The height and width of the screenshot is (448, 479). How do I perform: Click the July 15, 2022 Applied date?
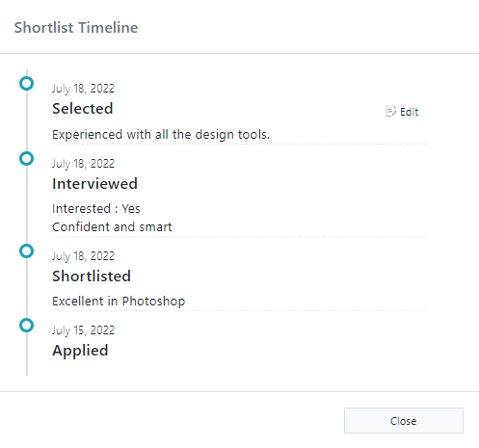point(83,330)
